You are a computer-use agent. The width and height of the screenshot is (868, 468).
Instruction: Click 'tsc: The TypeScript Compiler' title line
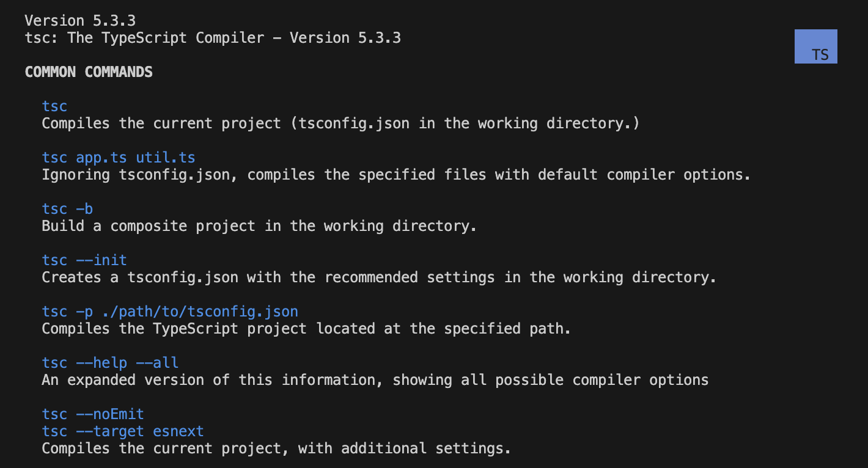point(213,38)
